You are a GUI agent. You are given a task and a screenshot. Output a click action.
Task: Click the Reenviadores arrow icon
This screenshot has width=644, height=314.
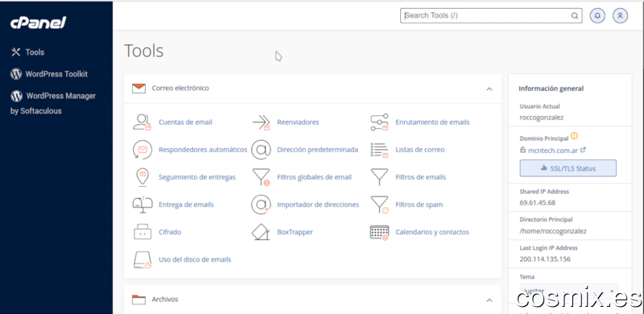pos(261,122)
